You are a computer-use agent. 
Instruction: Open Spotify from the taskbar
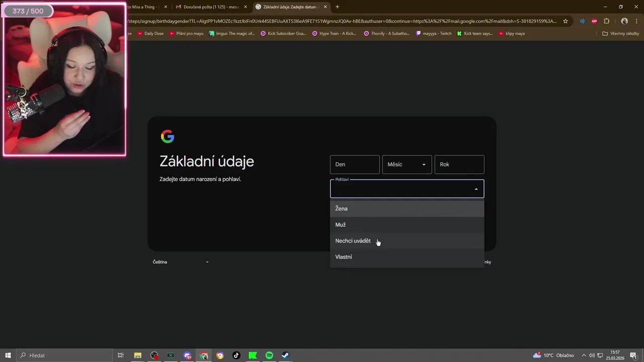click(269, 355)
